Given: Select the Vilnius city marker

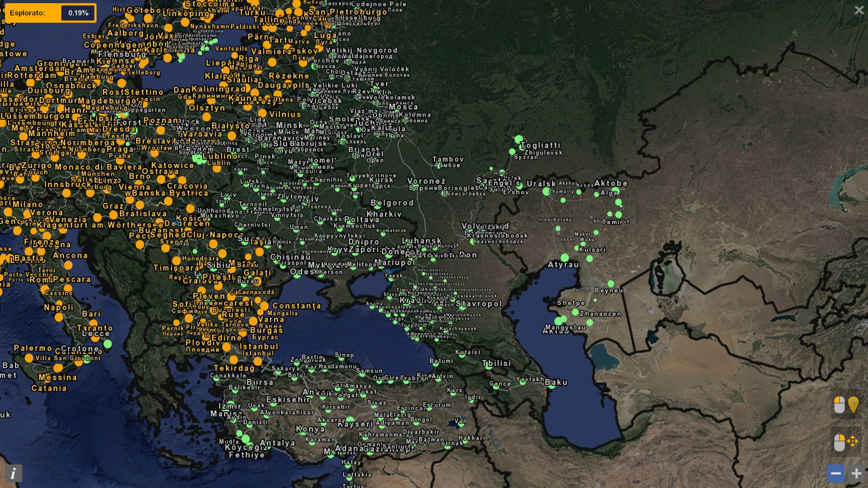Looking at the screenshot, I should 262,113.
